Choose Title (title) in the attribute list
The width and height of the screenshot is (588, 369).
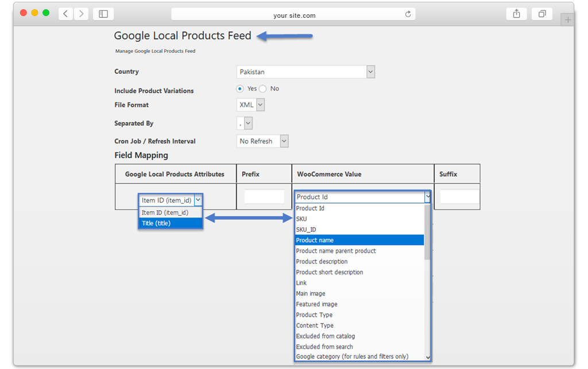[x=171, y=223]
